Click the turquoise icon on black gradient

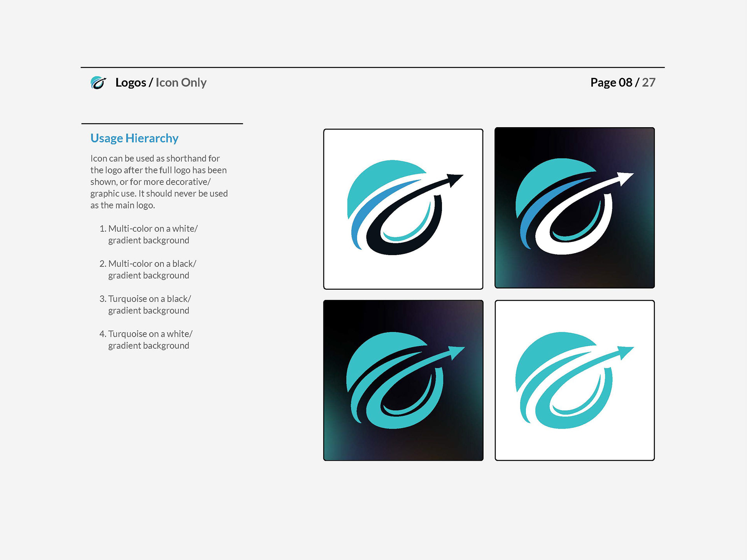[x=403, y=380]
